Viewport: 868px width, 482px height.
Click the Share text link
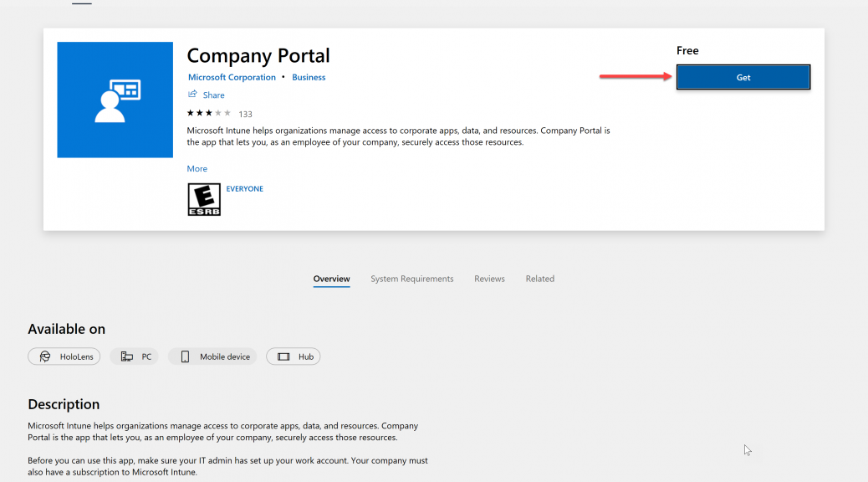[x=214, y=95]
